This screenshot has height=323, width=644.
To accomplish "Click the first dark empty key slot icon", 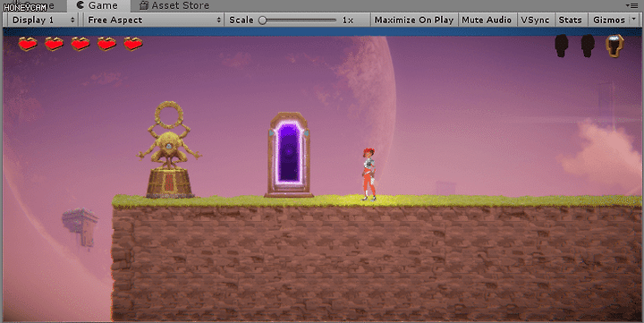I will click(x=562, y=46).
